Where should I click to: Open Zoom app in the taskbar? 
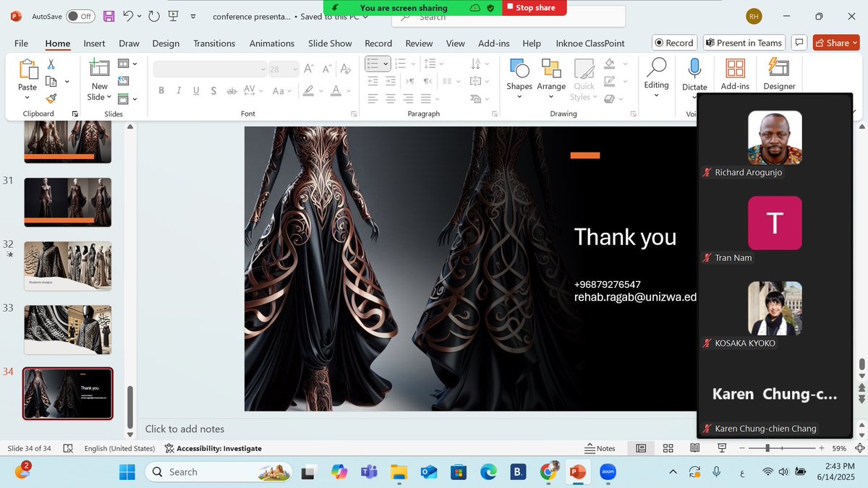pos(608,471)
